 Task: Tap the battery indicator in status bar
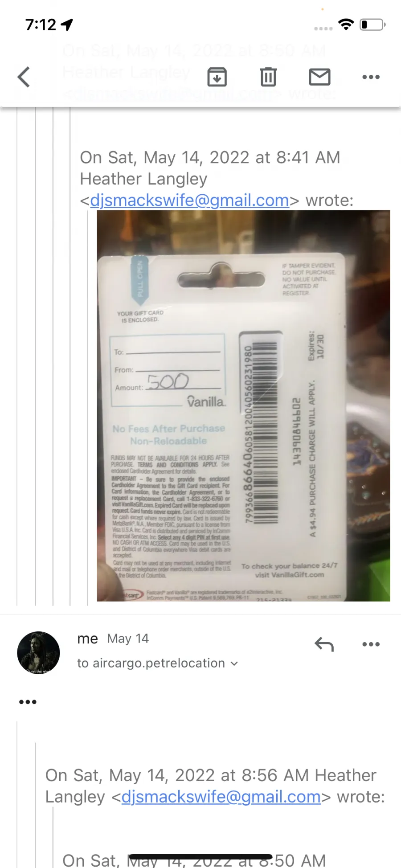point(373,25)
